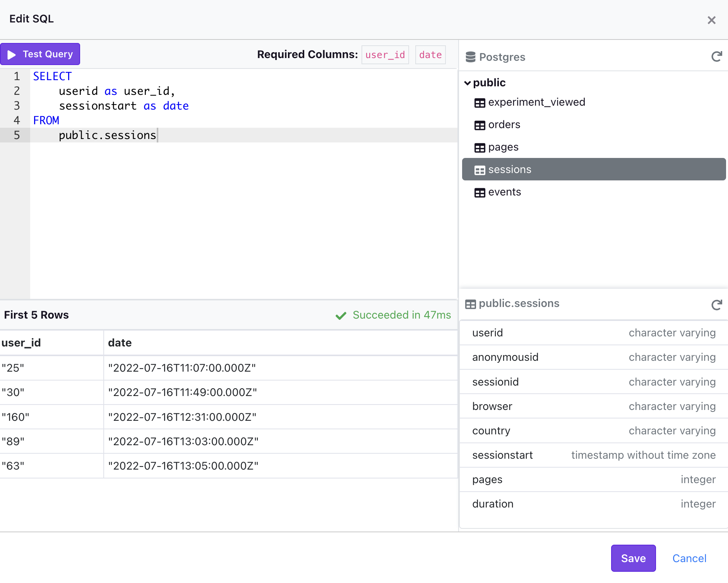Click the public.sessions panel title

[x=519, y=304]
